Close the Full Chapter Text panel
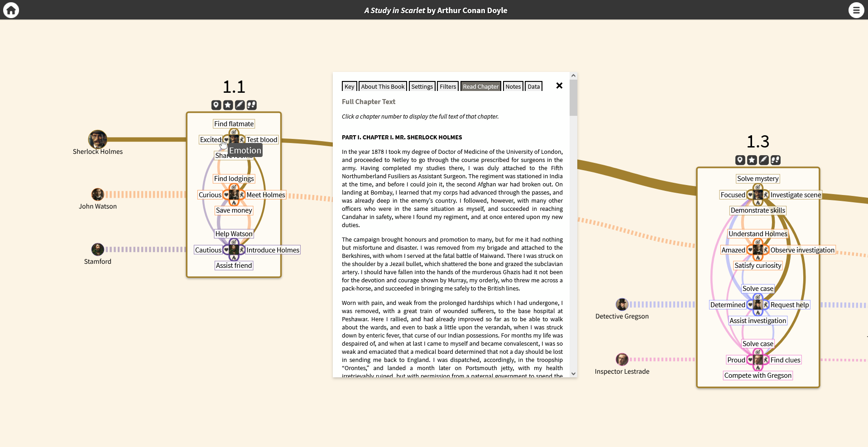Viewport: 868px width, 447px height. pyautogui.click(x=559, y=86)
